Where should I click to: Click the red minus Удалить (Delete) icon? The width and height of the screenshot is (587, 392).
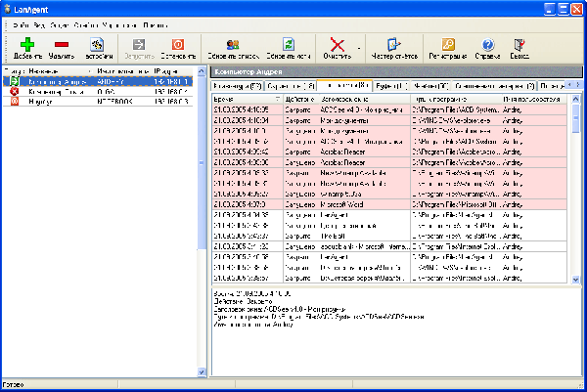pyautogui.click(x=62, y=45)
